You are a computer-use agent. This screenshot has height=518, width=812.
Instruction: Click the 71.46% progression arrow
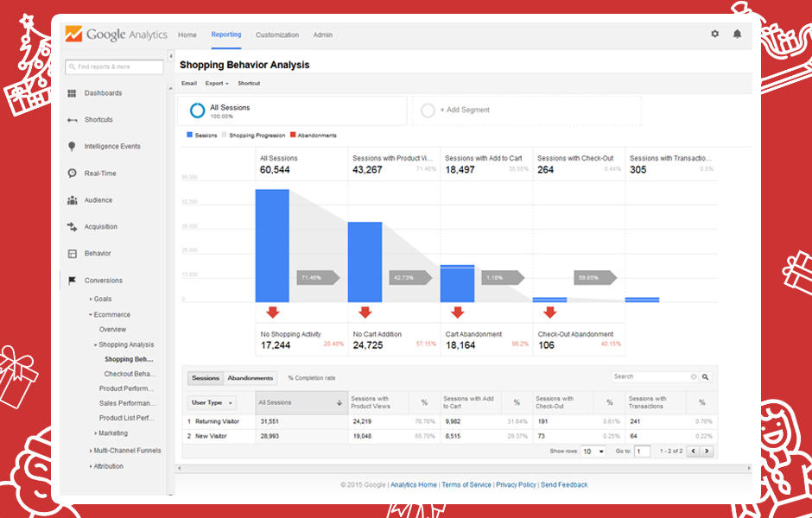click(x=318, y=278)
